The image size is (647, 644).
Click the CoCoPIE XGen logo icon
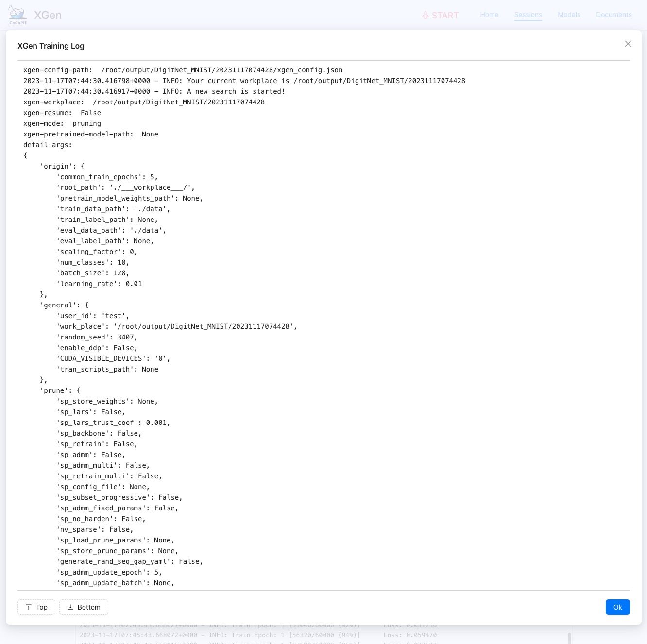coord(18,15)
